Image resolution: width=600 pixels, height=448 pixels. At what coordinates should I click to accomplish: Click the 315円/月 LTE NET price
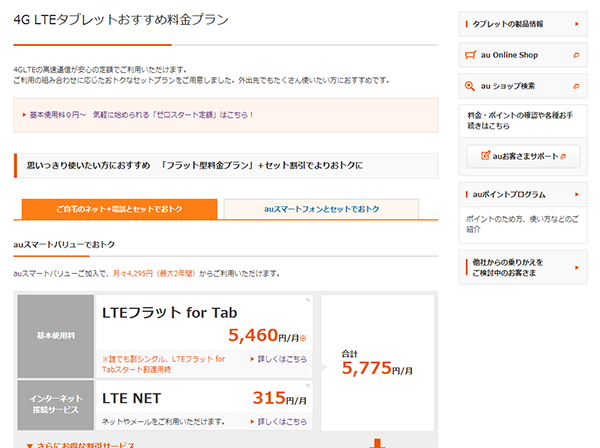coord(280,398)
